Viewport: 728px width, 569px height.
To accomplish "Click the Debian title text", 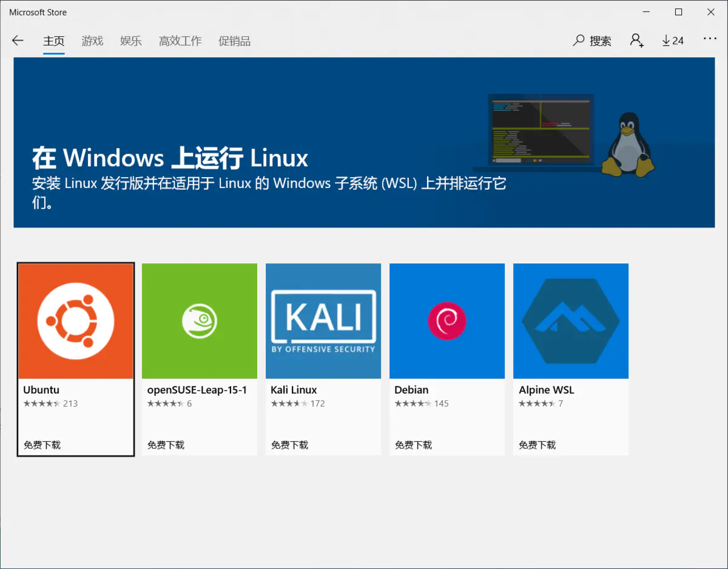I will 411,390.
